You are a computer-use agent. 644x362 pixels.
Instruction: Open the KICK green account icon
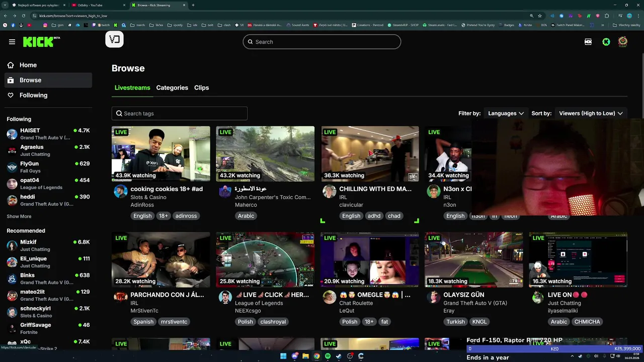pyautogui.click(x=606, y=42)
